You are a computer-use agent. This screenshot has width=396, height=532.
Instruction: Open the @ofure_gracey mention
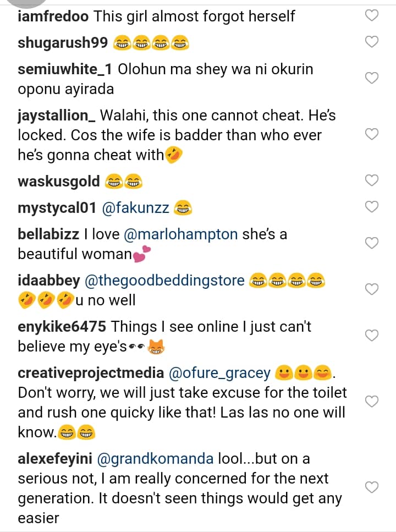pos(219,373)
